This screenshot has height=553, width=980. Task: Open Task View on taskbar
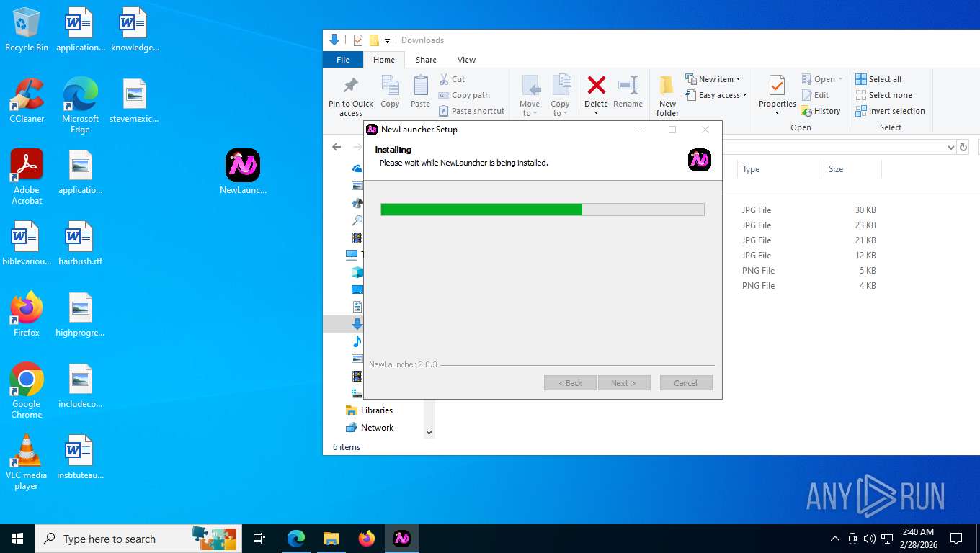(259, 539)
